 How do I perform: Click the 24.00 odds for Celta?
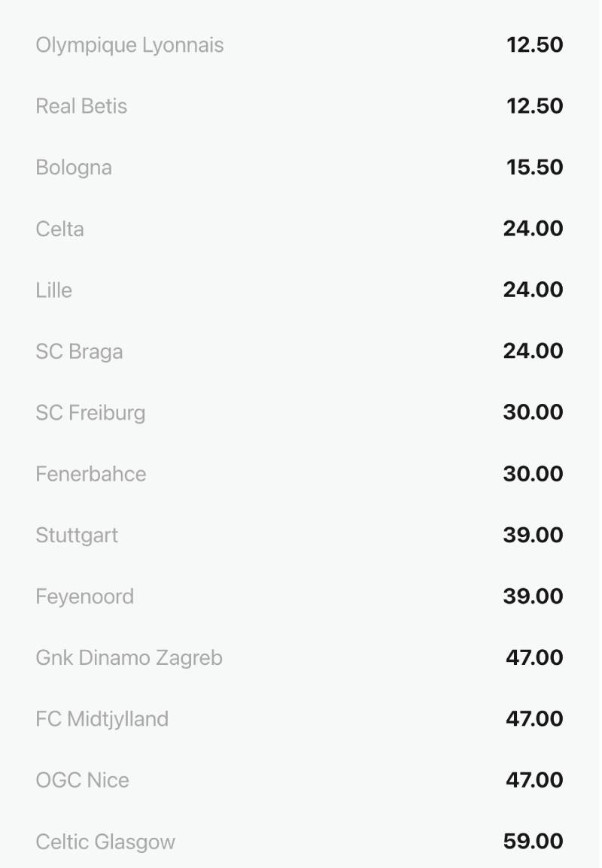click(533, 229)
